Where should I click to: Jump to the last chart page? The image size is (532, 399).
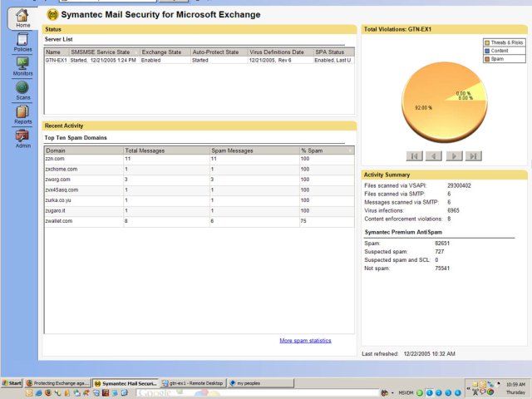coord(473,155)
